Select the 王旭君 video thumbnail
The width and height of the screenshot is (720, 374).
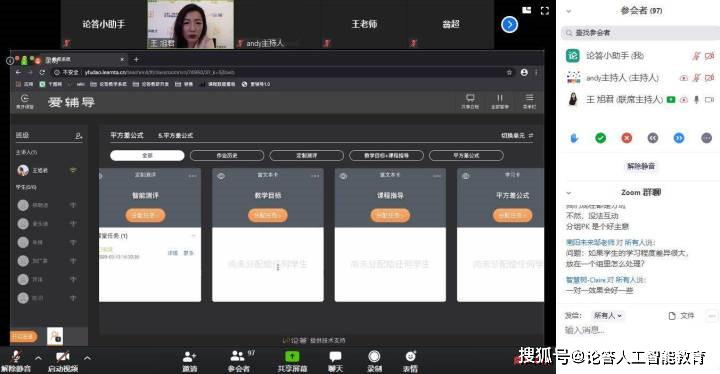point(190,24)
